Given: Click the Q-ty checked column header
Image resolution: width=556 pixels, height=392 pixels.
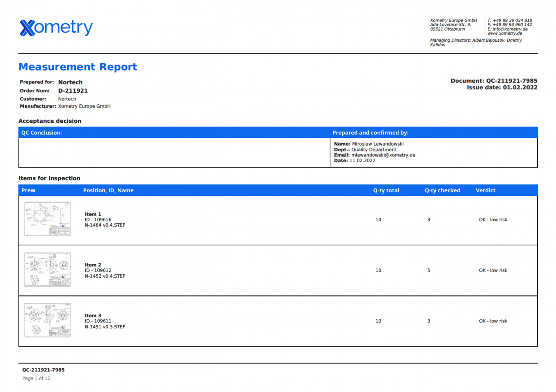Looking at the screenshot, I should (x=442, y=190).
